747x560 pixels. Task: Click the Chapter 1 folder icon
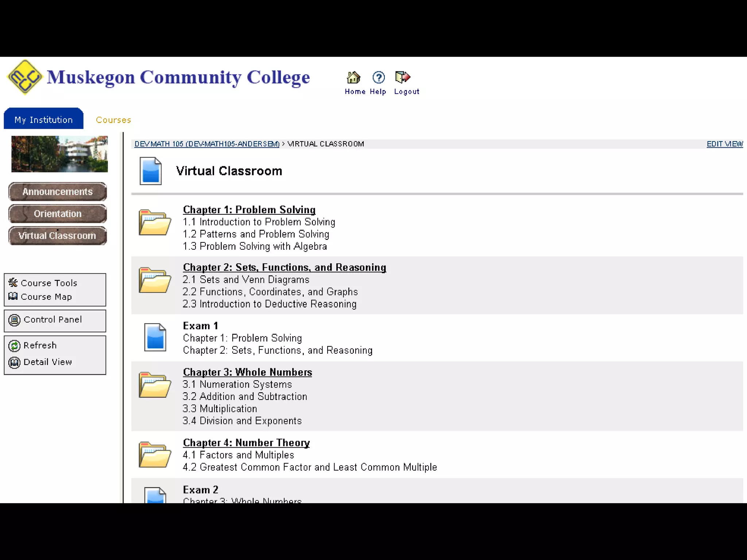[x=155, y=222]
